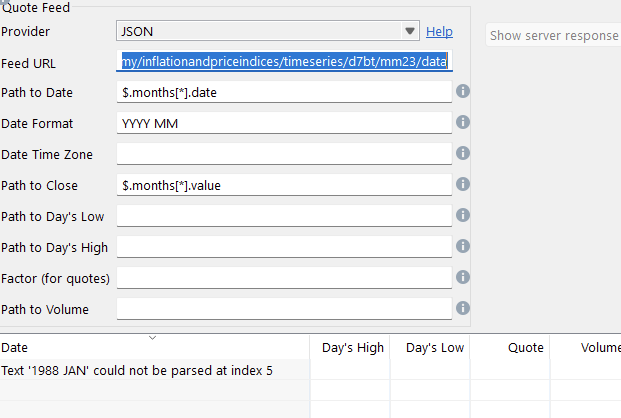Click the Feed URL text field
This screenshot has height=418, width=621.
point(284,62)
